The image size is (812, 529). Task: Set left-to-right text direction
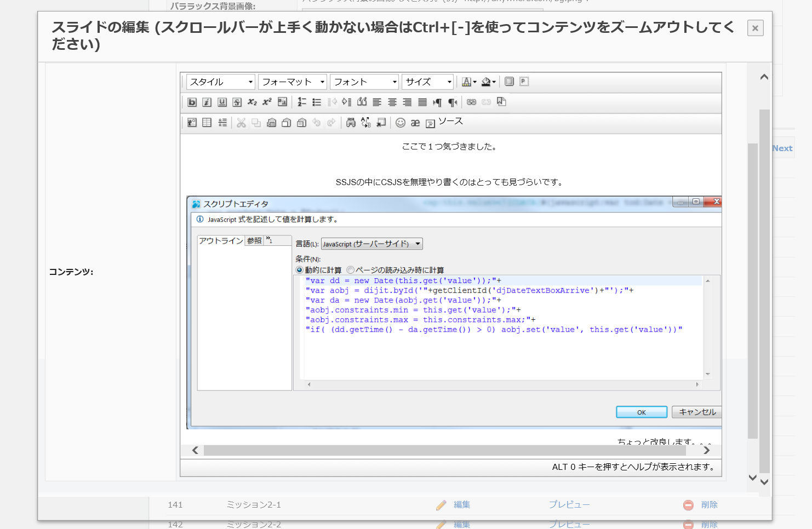pyautogui.click(x=437, y=102)
